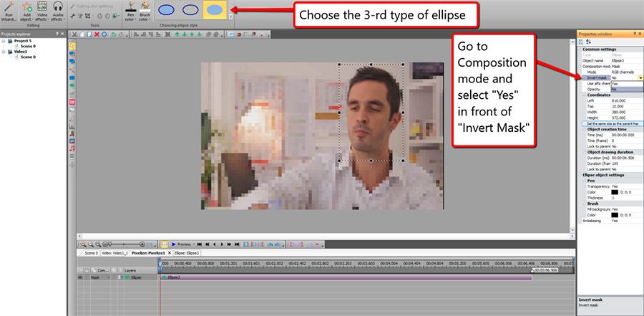Open the Brush color picker
644x316 pixels.
pos(145,11)
